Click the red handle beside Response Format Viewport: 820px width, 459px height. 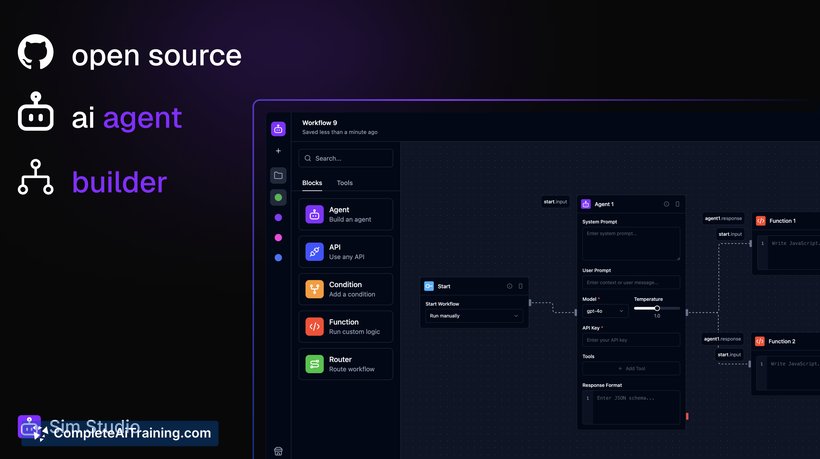point(687,416)
